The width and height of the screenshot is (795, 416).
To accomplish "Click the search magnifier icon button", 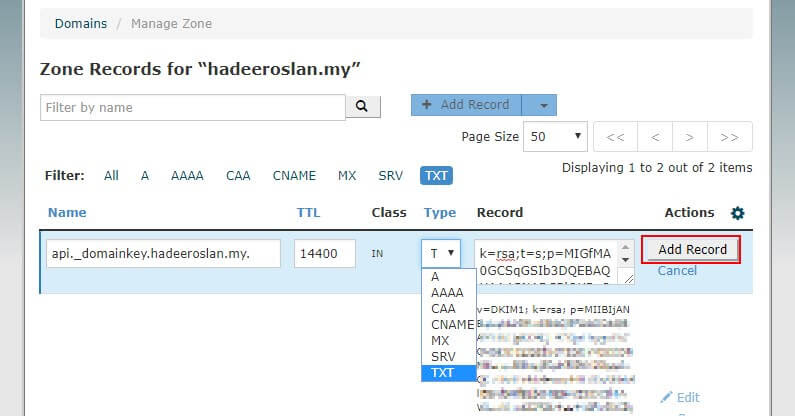I will click(363, 107).
